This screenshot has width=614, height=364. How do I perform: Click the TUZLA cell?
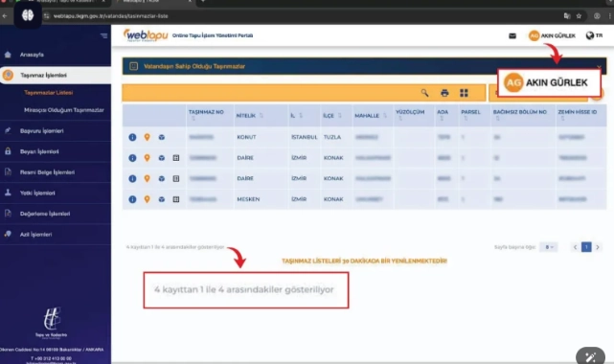[x=332, y=137]
